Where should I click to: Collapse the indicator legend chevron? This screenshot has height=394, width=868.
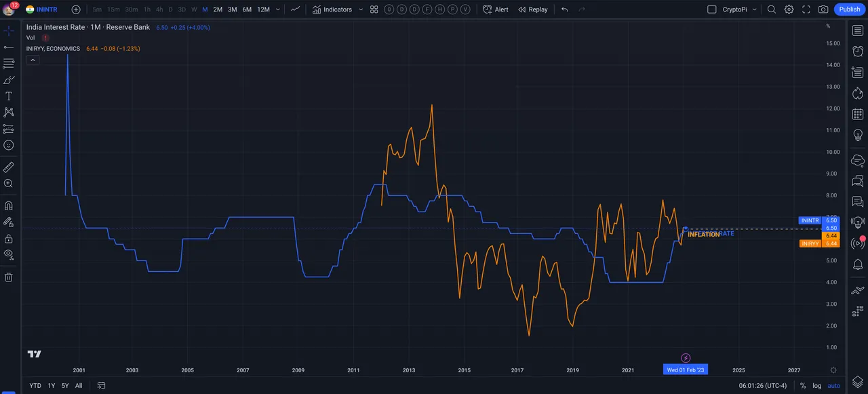(31, 60)
